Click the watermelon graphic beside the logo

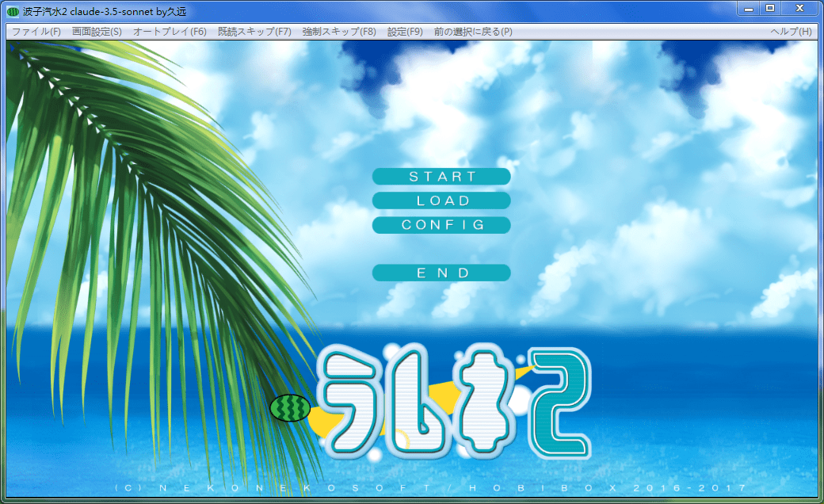290,408
